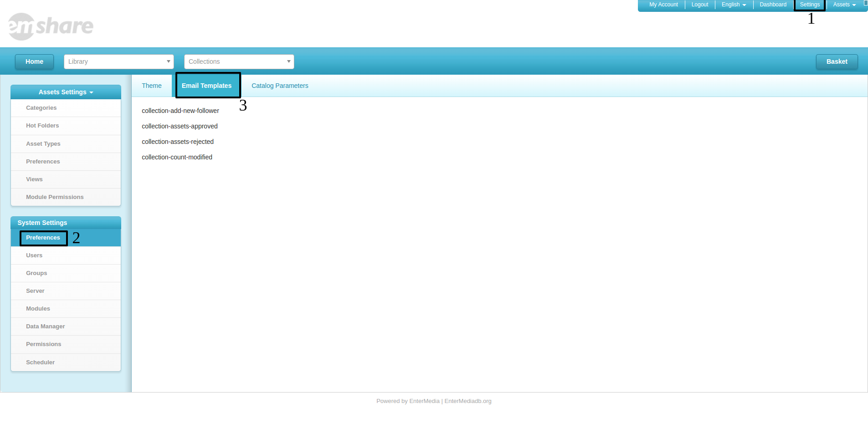
Task: Click the emshare logo
Action: coord(51,26)
